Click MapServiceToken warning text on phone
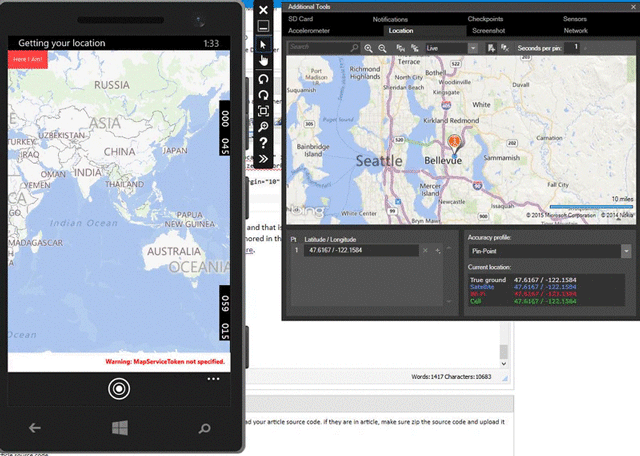Viewport: 640px width, 456px height. (x=165, y=362)
